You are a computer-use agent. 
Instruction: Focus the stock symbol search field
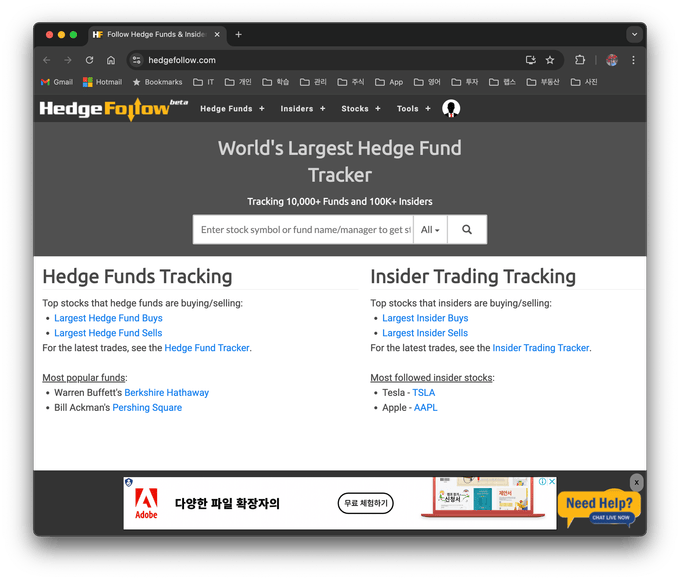[303, 229]
